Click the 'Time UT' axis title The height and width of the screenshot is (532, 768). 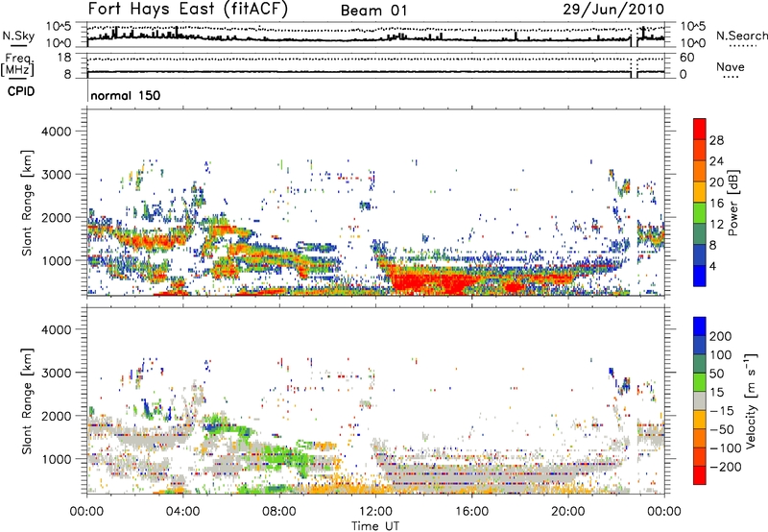375,526
